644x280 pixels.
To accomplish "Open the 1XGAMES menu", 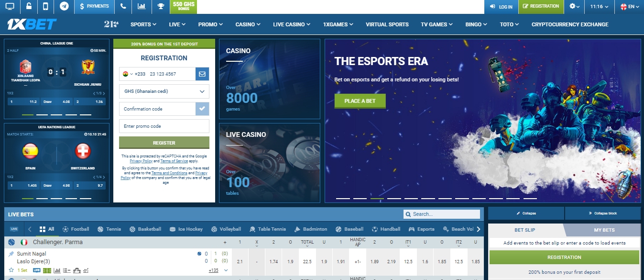I will click(338, 24).
